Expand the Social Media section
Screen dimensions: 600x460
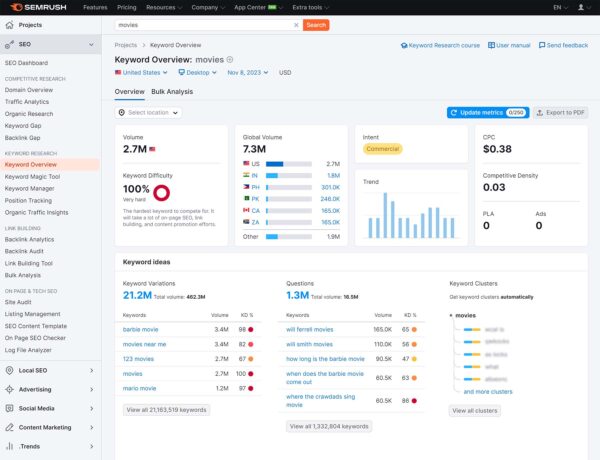tap(91, 408)
